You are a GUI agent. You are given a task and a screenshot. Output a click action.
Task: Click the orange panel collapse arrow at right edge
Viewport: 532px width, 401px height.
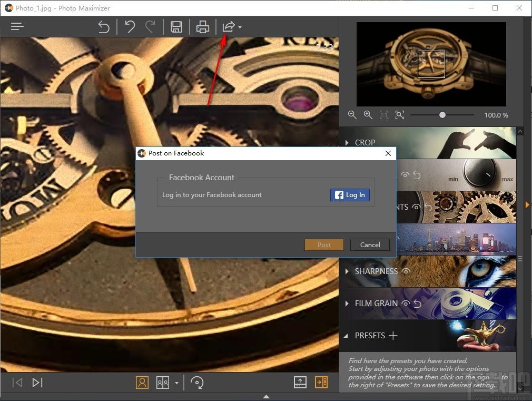[527, 205]
